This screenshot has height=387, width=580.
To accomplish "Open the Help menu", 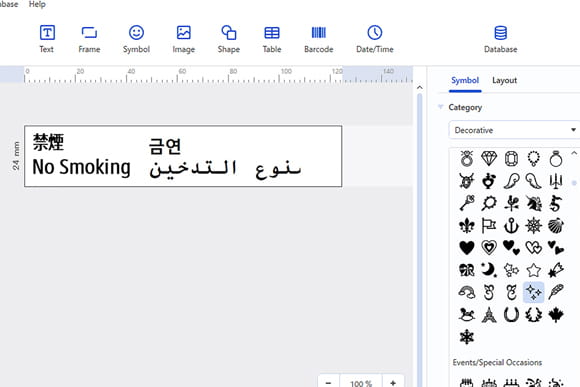I will (x=37, y=4).
